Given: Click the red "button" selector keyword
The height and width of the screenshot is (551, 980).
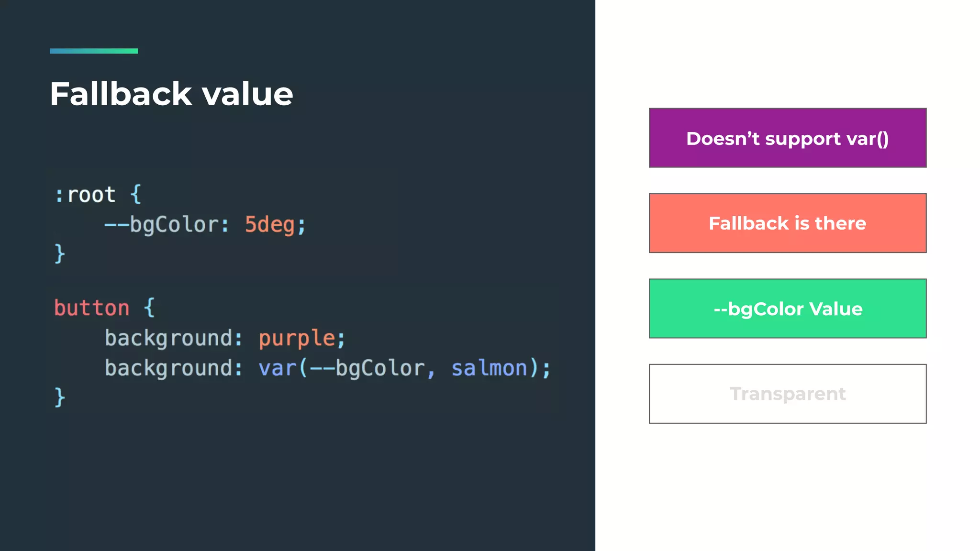Looking at the screenshot, I should tap(91, 308).
